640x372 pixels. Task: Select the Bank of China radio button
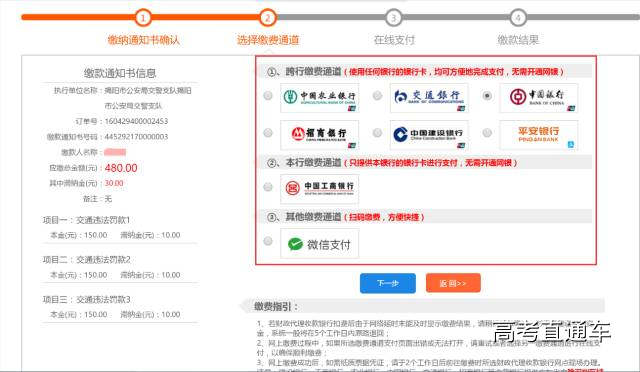pyautogui.click(x=487, y=96)
